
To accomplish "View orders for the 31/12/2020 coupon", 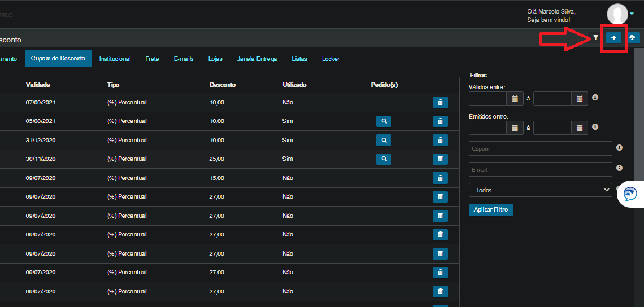I will click(384, 140).
